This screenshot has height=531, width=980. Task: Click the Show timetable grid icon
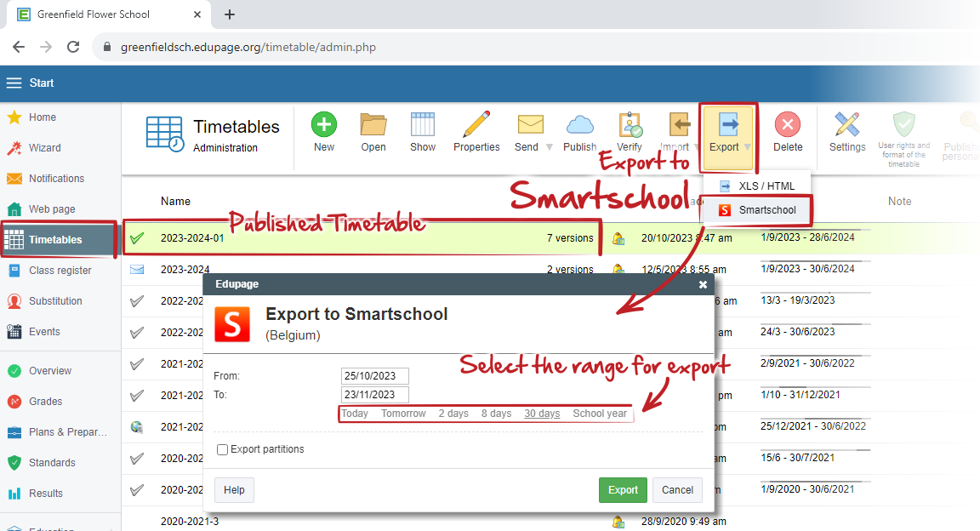coord(423,124)
